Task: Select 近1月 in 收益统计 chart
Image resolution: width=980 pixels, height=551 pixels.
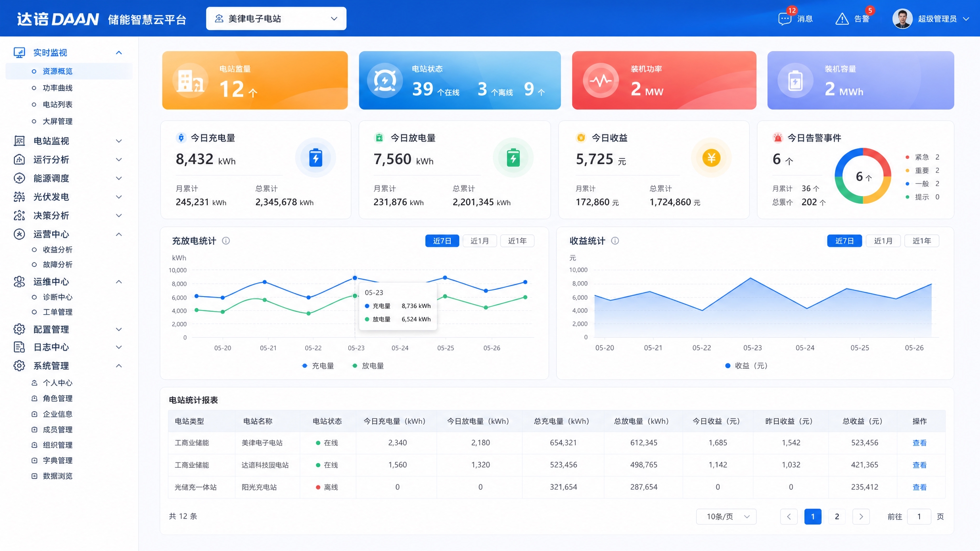Action: tap(883, 241)
